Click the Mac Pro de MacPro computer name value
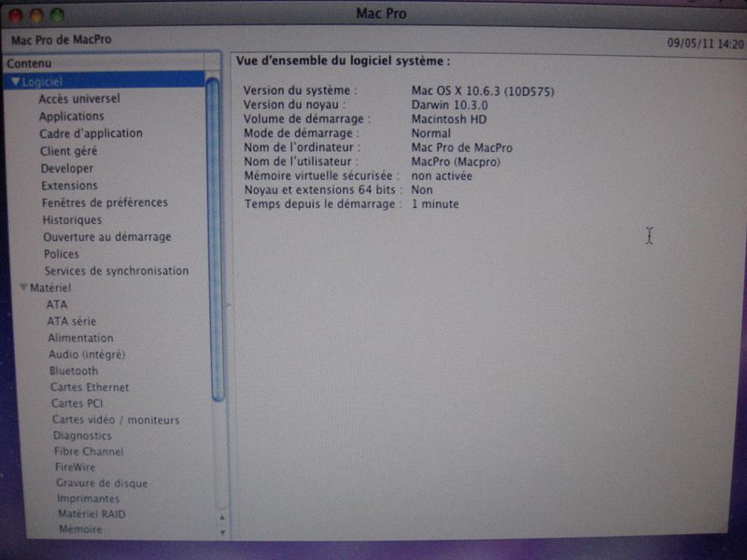The image size is (747, 560). point(461,147)
